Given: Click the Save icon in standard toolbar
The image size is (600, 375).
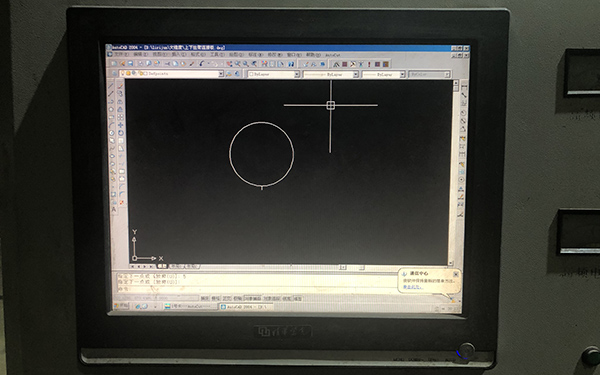Looking at the screenshot, I should pos(130,64).
